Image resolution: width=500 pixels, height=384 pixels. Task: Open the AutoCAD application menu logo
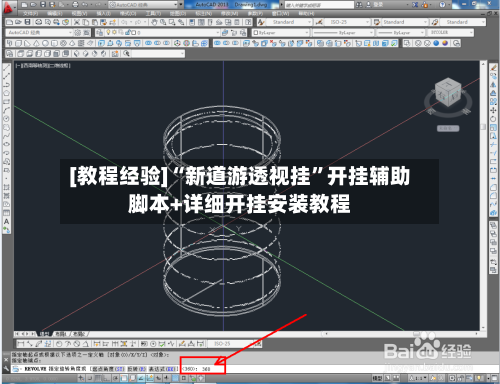7,7
